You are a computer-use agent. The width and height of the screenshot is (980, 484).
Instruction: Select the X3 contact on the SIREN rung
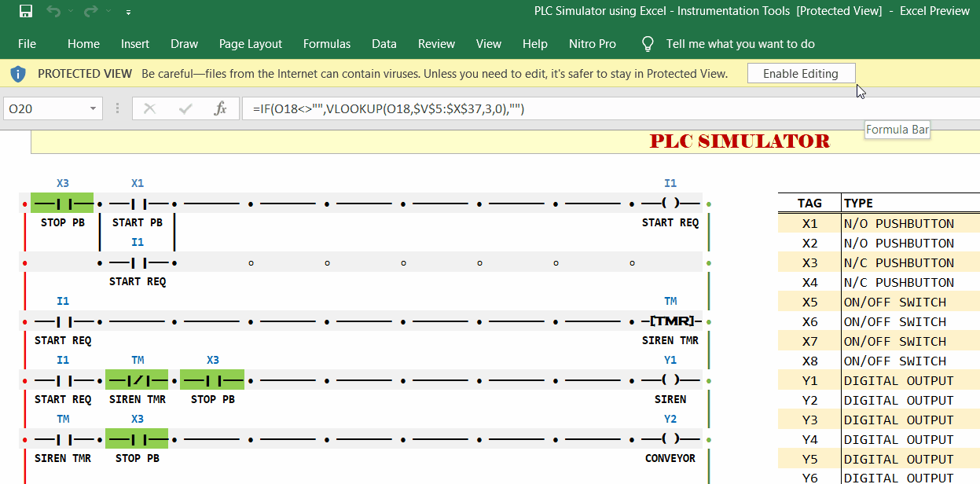[212, 380]
